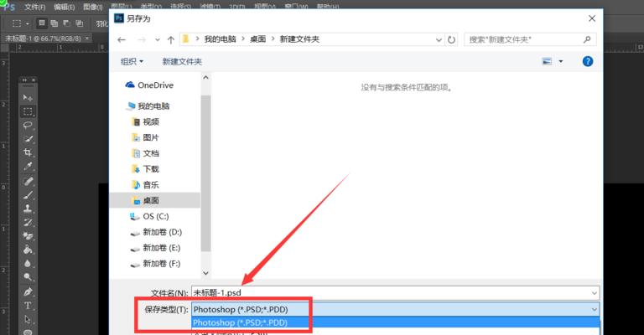Select the Eraser tool
The image size is (644, 335).
tap(28, 236)
